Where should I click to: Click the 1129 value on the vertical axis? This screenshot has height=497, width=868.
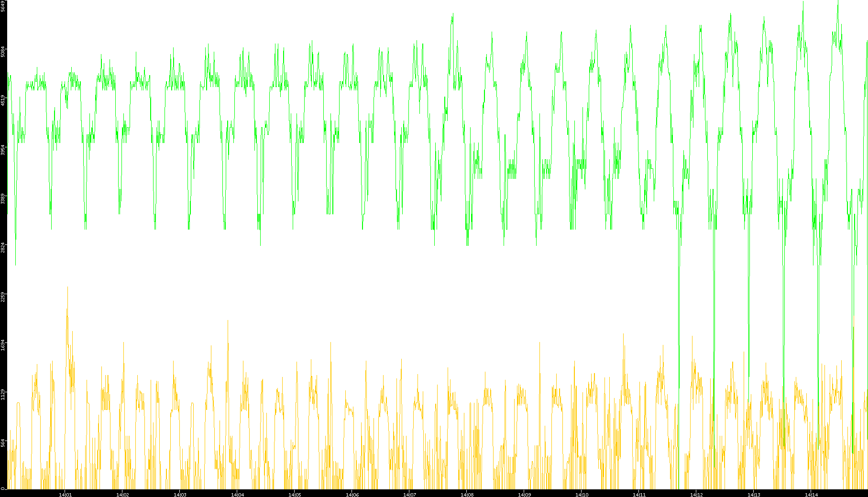coord(3,395)
